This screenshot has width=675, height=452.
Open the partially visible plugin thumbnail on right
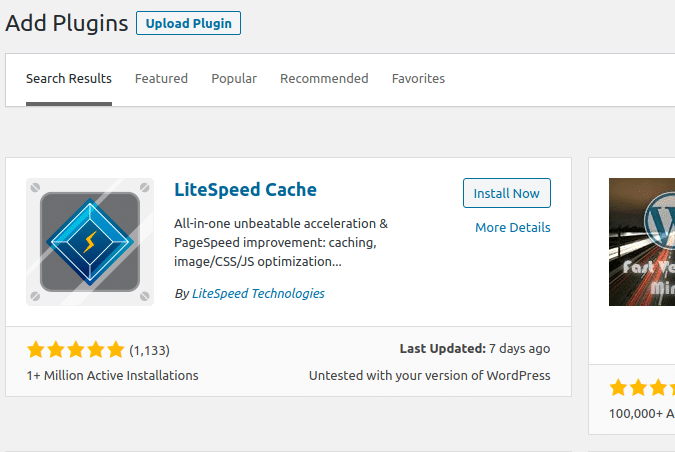point(642,241)
